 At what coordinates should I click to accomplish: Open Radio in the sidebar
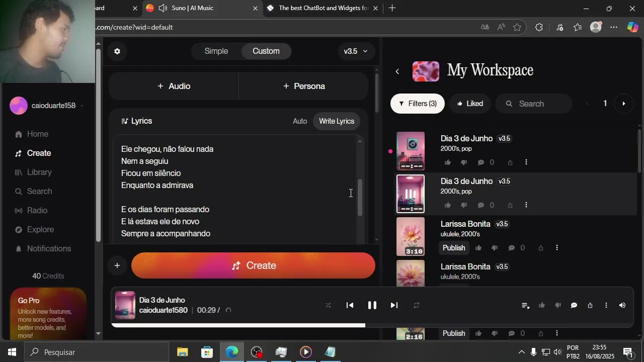(37, 211)
